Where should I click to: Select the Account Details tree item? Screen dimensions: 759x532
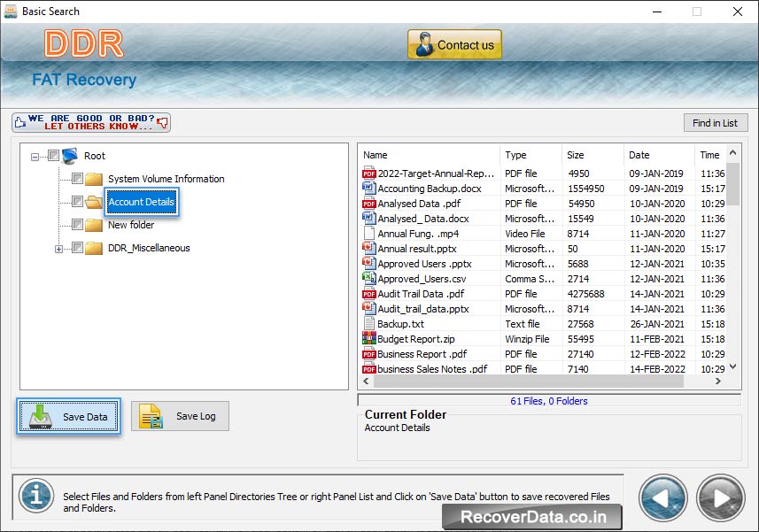[x=142, y=202]
